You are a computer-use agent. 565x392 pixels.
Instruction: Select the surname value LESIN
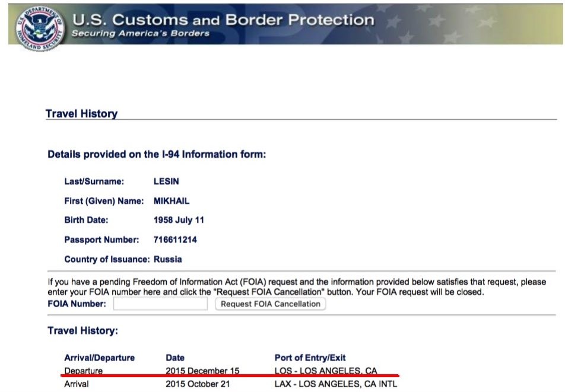[x=166, y=182]
